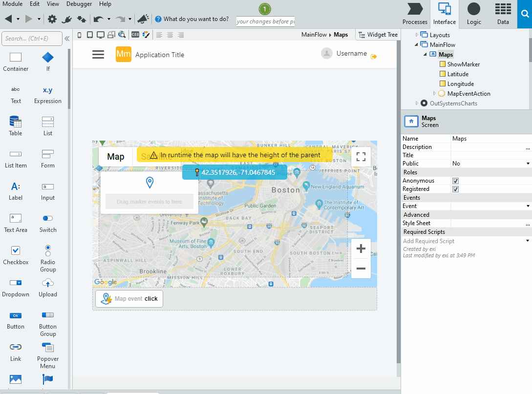Switch to the Processes tab
This screenshot has height=394, width=532.
415,14
